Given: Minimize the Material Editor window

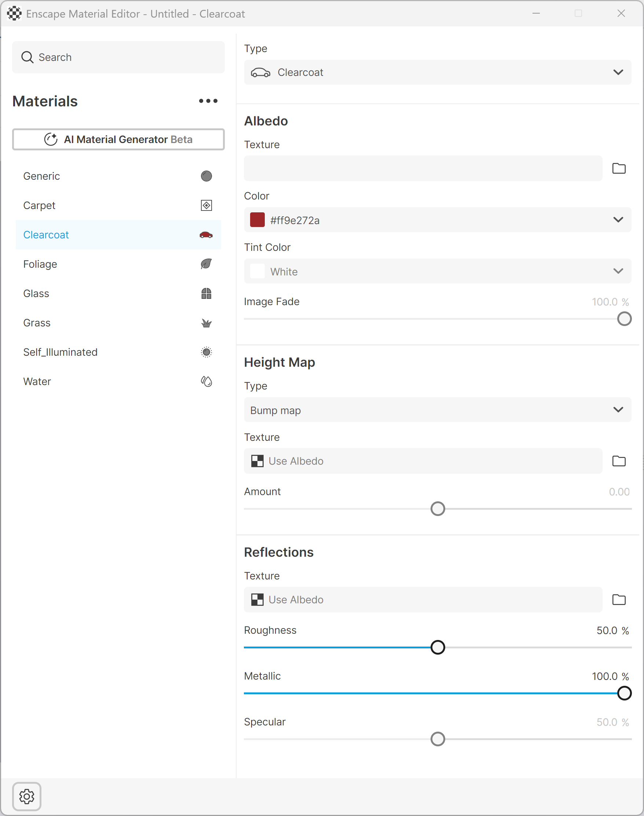Looking at the screenshot, I should point(536,14).
